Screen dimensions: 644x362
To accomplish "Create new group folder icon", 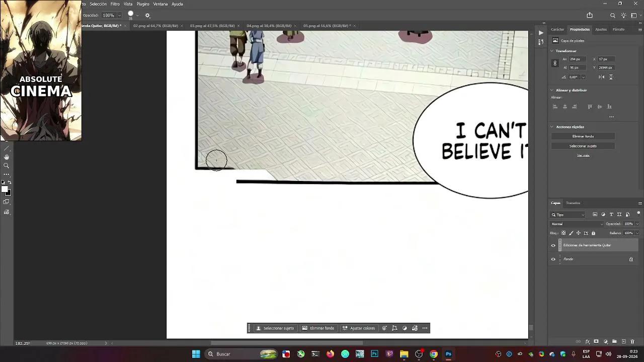I will [x=614, y=342].
